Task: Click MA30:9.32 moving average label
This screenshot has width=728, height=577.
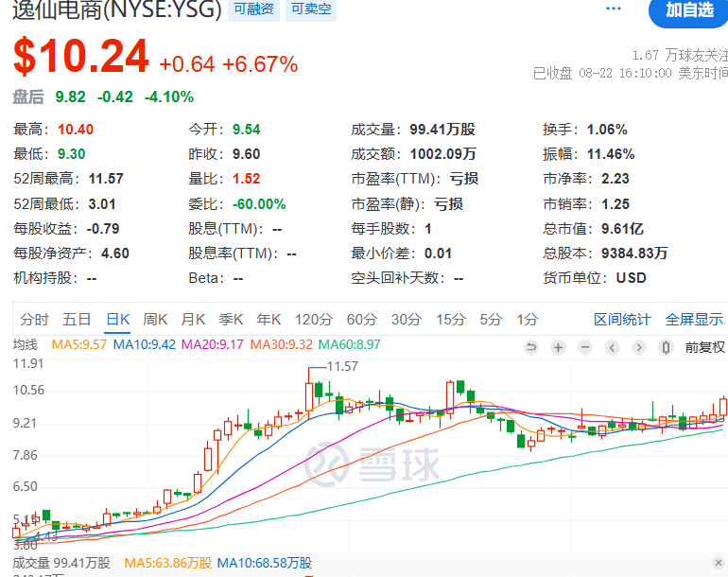Action: 282,344
